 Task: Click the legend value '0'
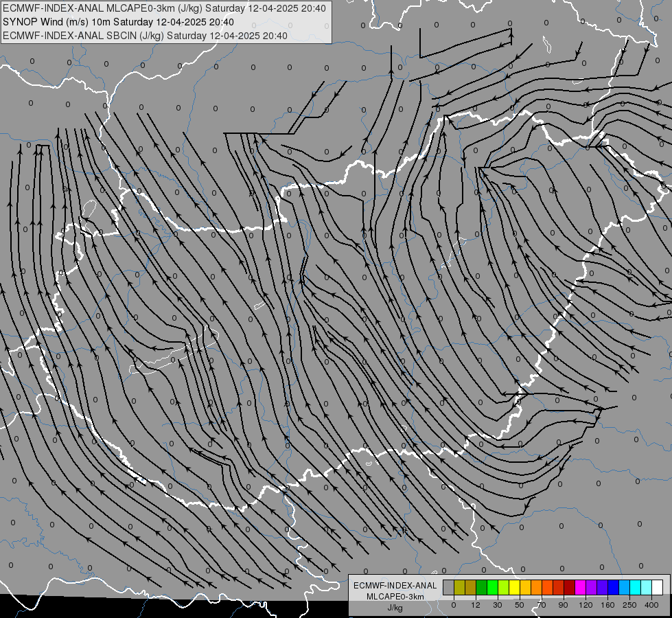[454, 605]
